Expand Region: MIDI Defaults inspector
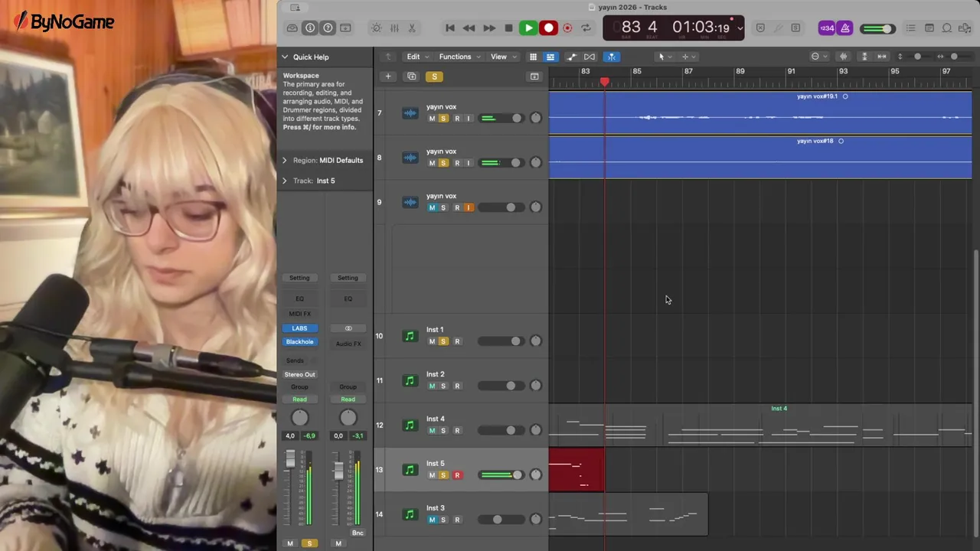 coord(285,160)
